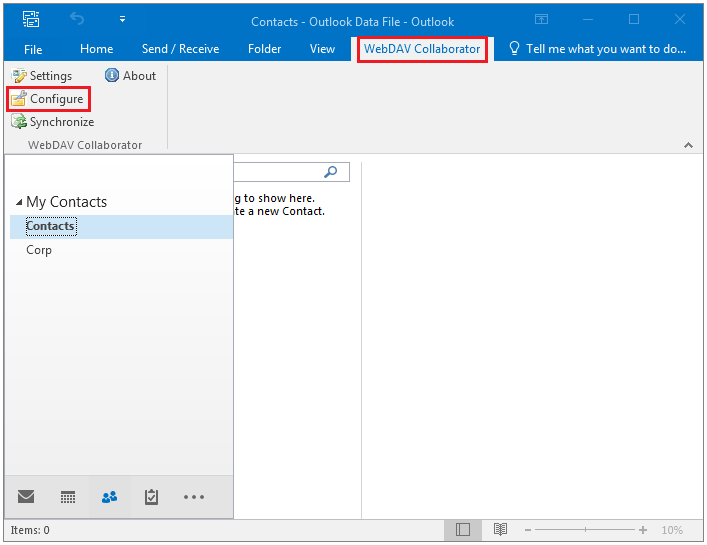The image size is (707, 545).
Task: Open the Customize Quick Access Toolbar dropdown
Action: coord(122,19)
